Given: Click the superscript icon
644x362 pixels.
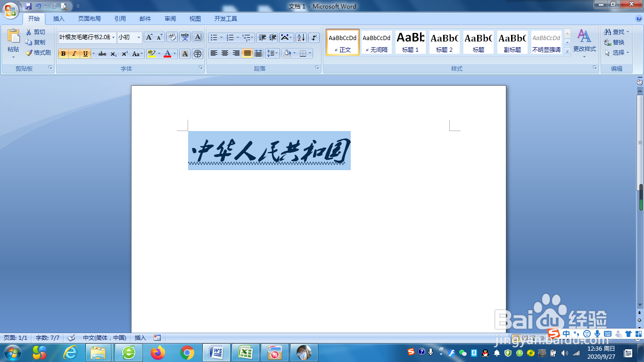Looking at the screenshot, I should point(124,53).
